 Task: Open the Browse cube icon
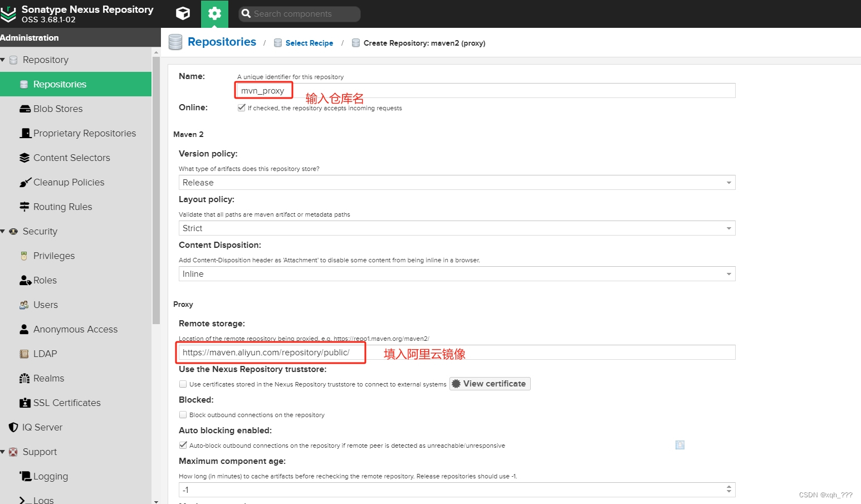tap(183, 13)
